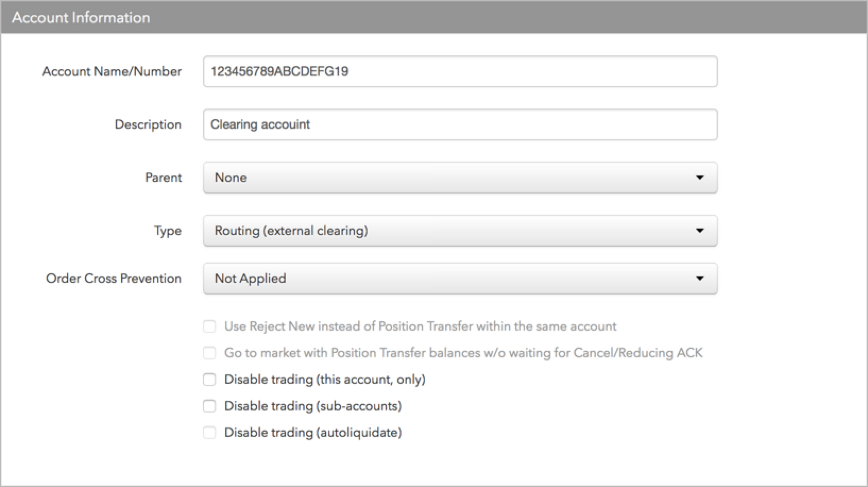The height and width of the screenshot is (487, 868).
Task: Toggle Use Reject New instead of Position Transfer checkbox
Action: pyautogui.click(x=209, y=326)
